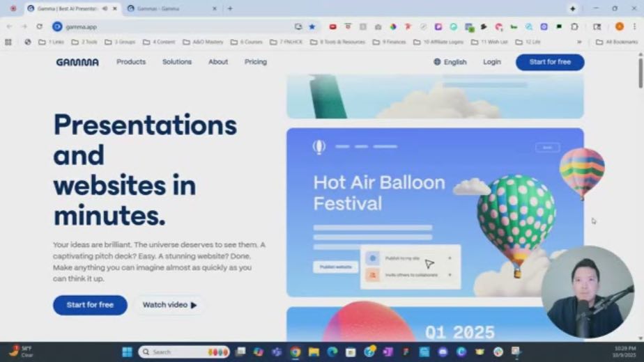
Task: Open Chrome from the taskbar
Action: pyautogui.click(x=296, y=352)
